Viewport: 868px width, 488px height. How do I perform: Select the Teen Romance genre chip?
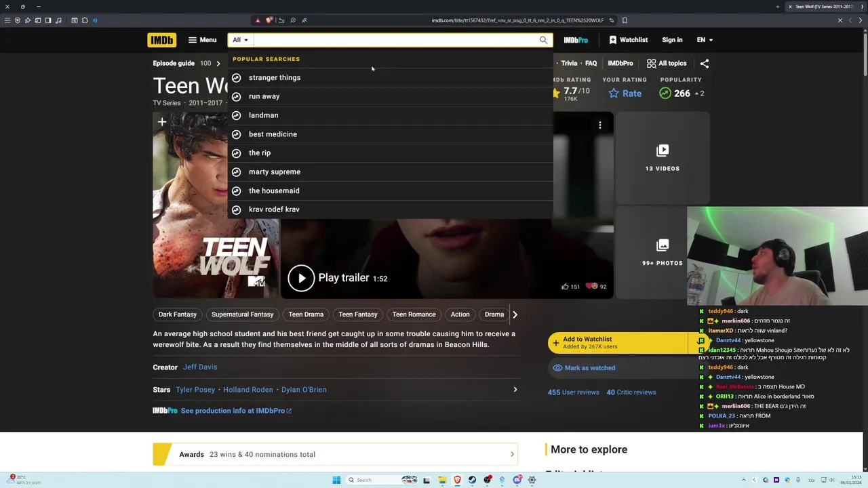(x=414, y=314)
